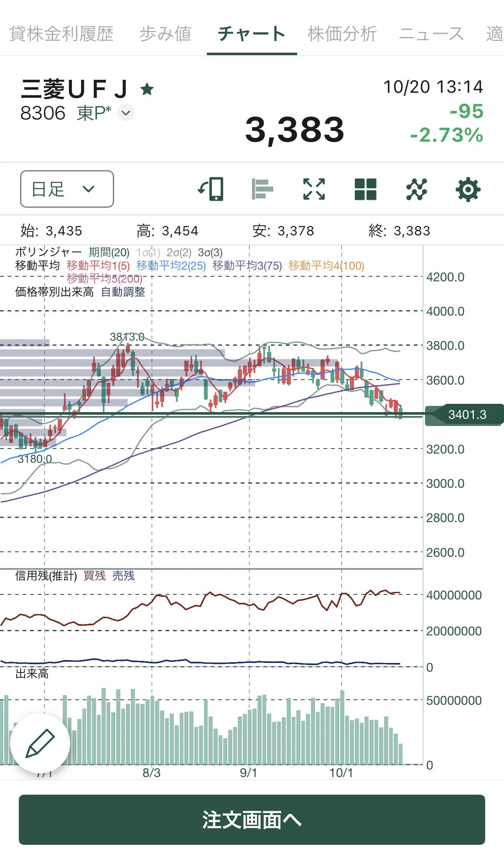Image resolution: width=504 pixels, height=854 pixels.
Task: Tap the 8/3 date axis label
Action: (151, 773)
